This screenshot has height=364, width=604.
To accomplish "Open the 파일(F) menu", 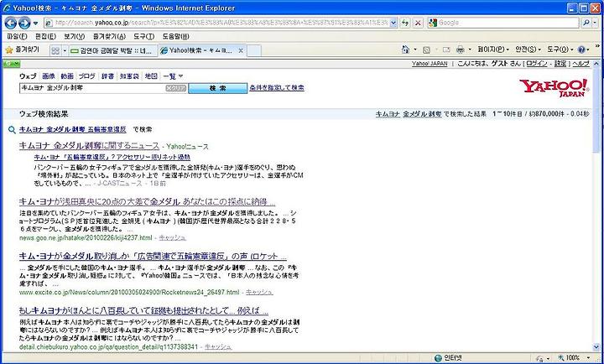I will coord(18,37).
